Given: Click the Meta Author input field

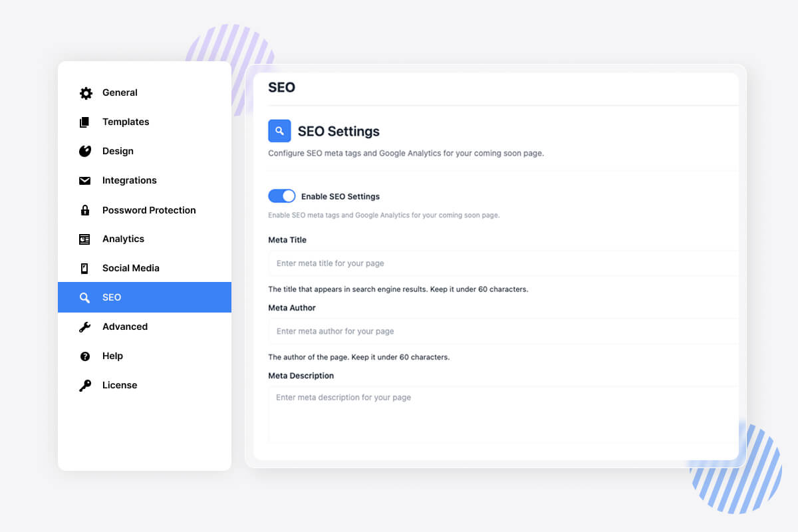Looking at the screenshot, I should (x=503, y=331).
